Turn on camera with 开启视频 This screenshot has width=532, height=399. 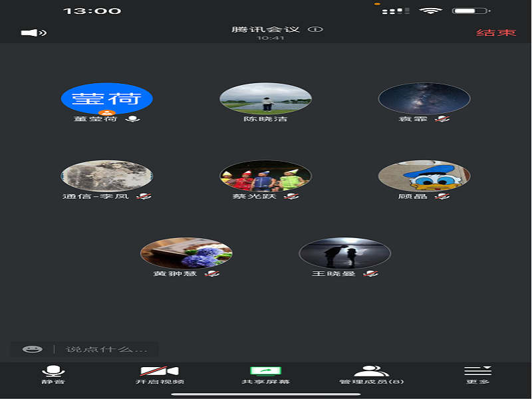160,374
